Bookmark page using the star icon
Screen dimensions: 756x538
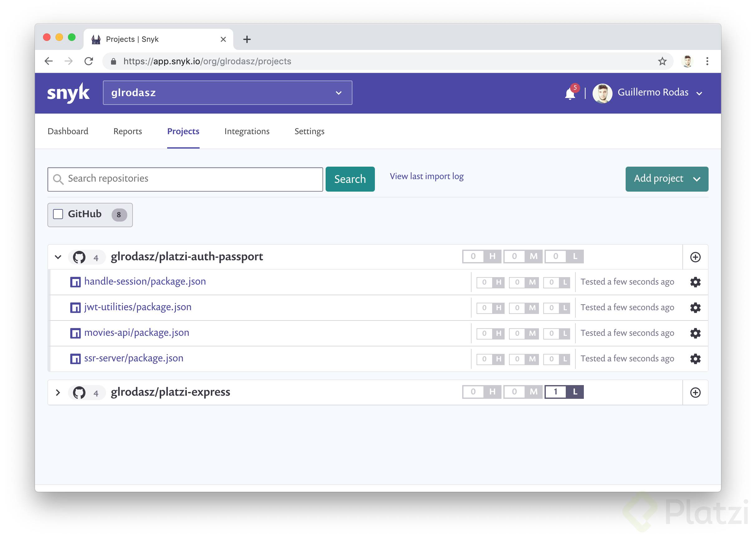[x=662, y=61]
